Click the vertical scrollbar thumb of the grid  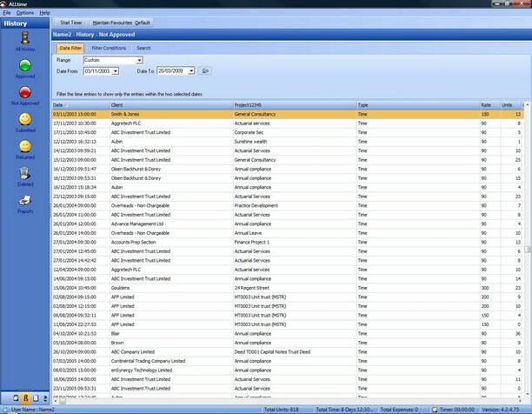click(x=528, y=250)
